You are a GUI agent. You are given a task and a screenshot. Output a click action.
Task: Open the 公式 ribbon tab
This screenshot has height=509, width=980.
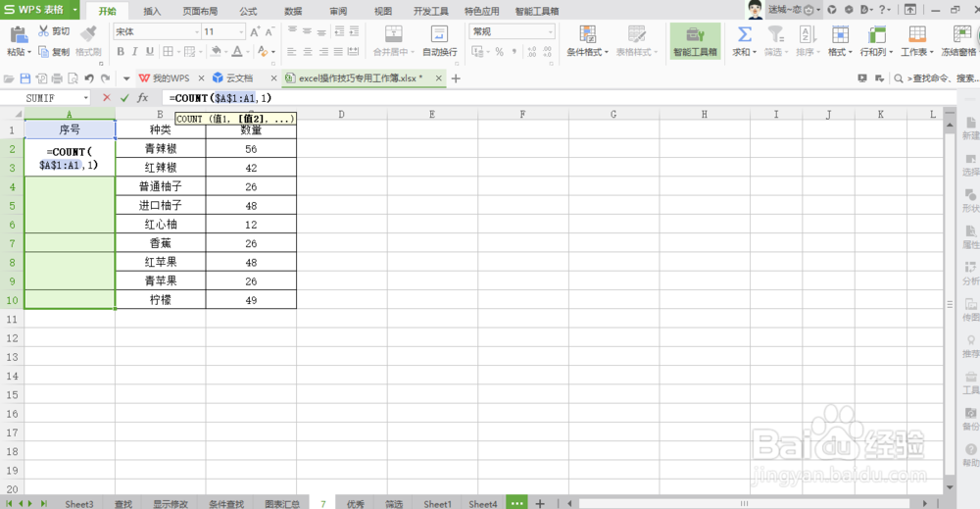(x=248, y=11)
